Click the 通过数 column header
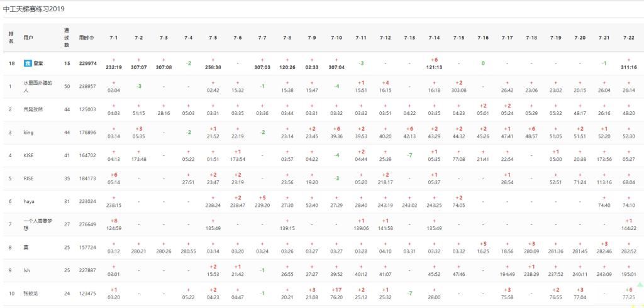Viewport: 644px width, 308px height. pos(67,38)
